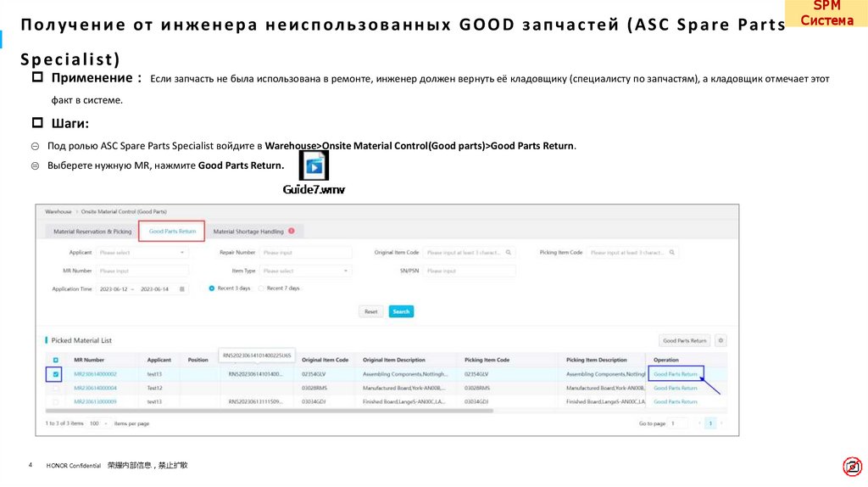Click the SPM Система label at top right
The width and height of the screenshot is (868, 487).
coord(826,13)
